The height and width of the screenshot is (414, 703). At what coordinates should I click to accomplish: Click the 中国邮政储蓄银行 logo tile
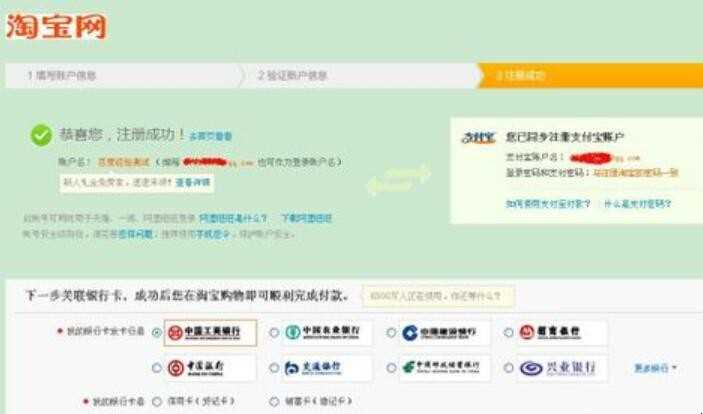[x=444, y=368]
